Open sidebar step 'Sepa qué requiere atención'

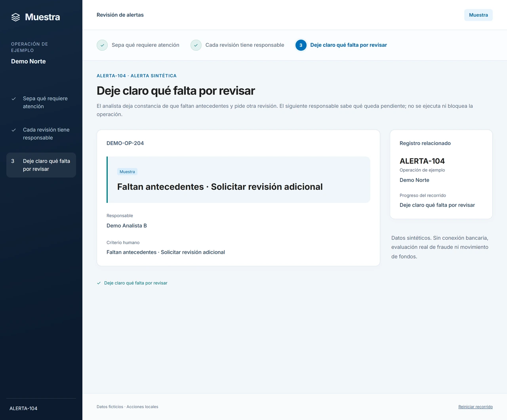(x=41, y=102)
